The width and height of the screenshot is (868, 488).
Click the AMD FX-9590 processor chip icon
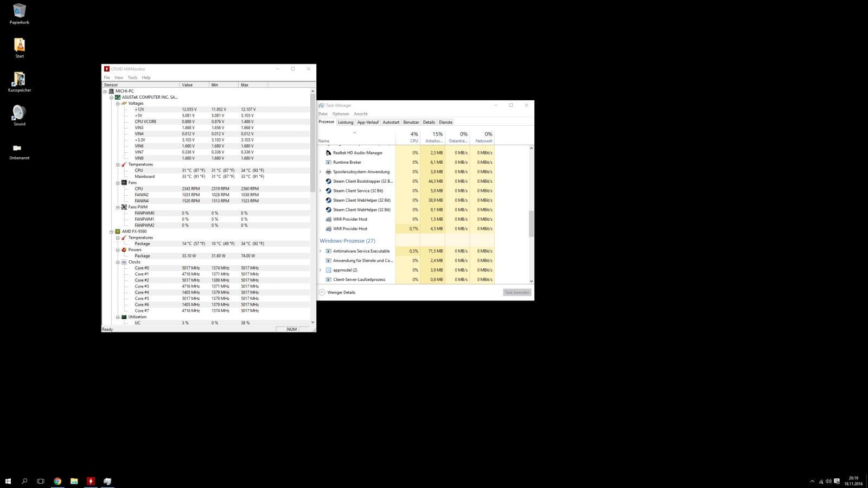pyautogui.click(x=118, y=232)
